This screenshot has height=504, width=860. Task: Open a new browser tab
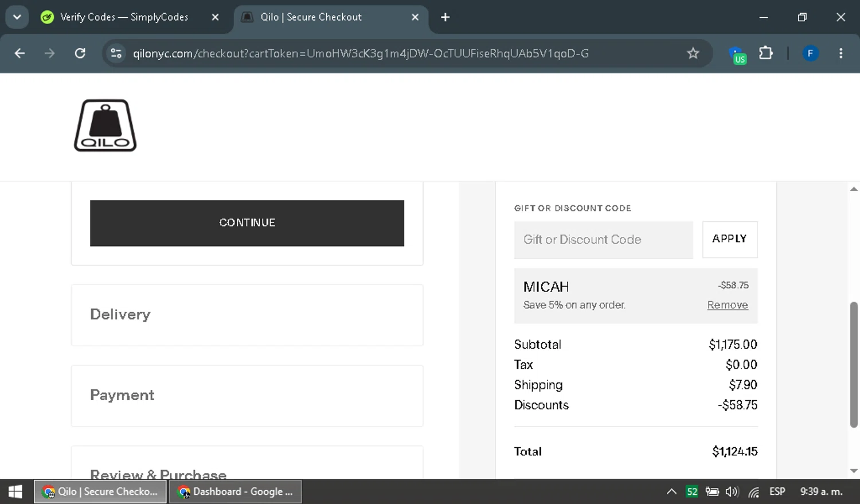(x=445, y=17)
